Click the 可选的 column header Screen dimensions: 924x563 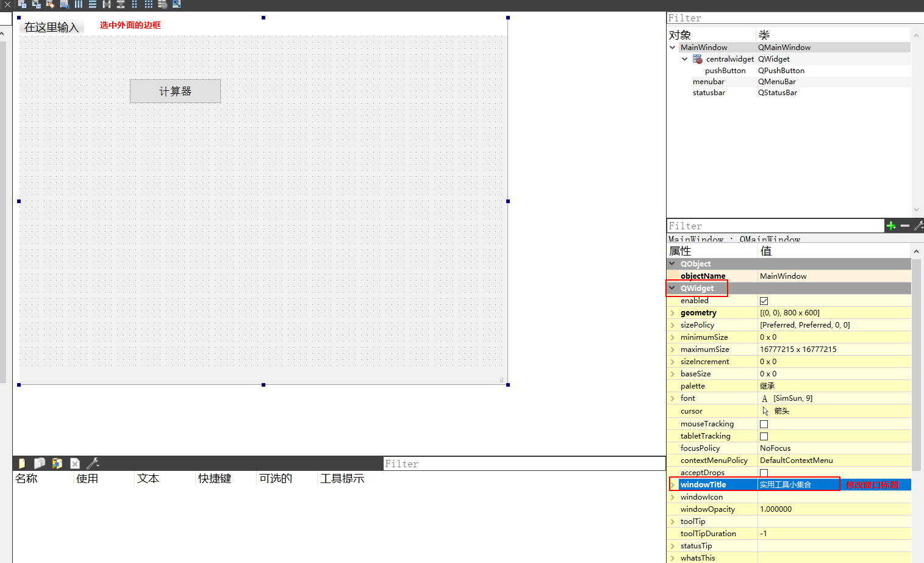(276, 479)
